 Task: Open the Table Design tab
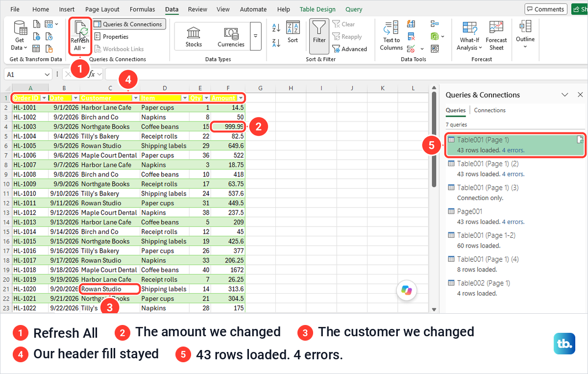[x=318, y=9]
